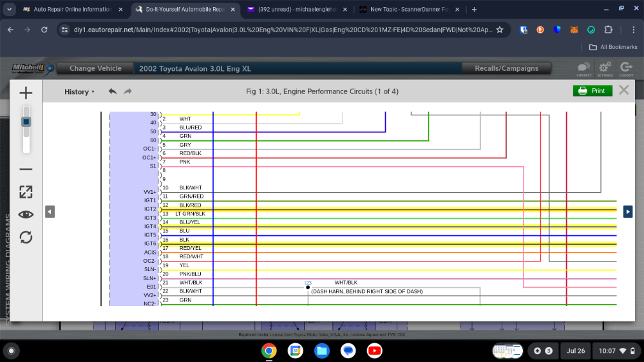Go back with the undo arrow
Screen dimensions: 644x362
pos(113,91)
